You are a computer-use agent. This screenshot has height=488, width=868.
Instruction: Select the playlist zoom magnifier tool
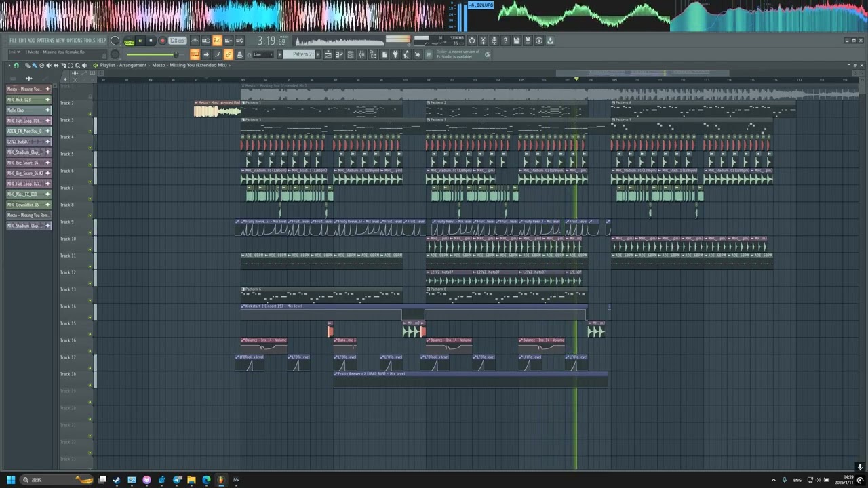[77, 65]
